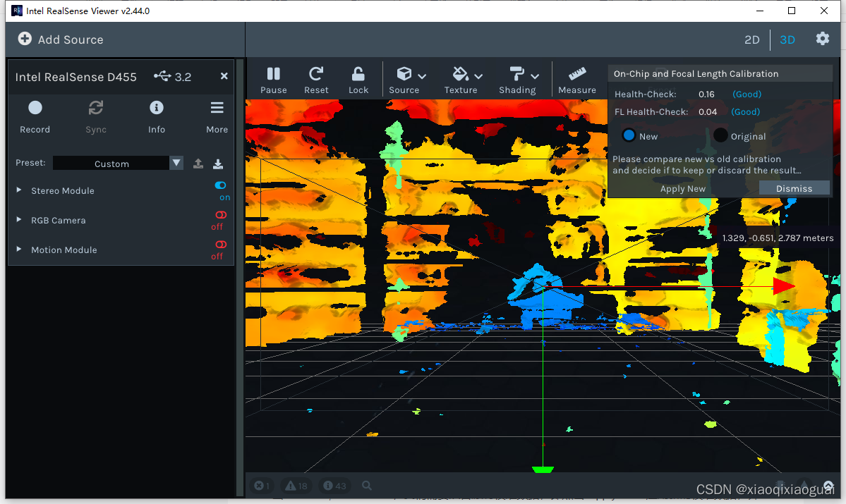Click the Health-Check value 0.16
This screenshot has width=846, height=504.
(706, 94)
